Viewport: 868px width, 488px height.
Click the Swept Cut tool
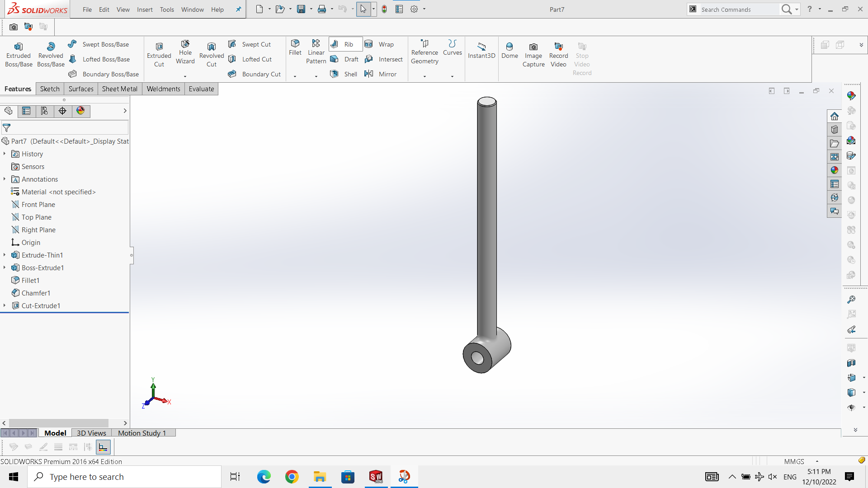(250, 44)
